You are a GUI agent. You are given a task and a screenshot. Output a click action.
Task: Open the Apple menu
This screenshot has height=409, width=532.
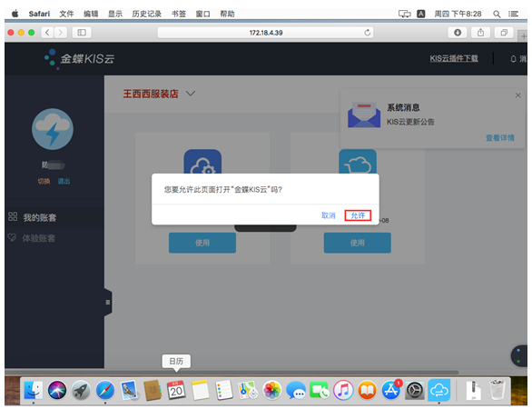coord(15,14)
